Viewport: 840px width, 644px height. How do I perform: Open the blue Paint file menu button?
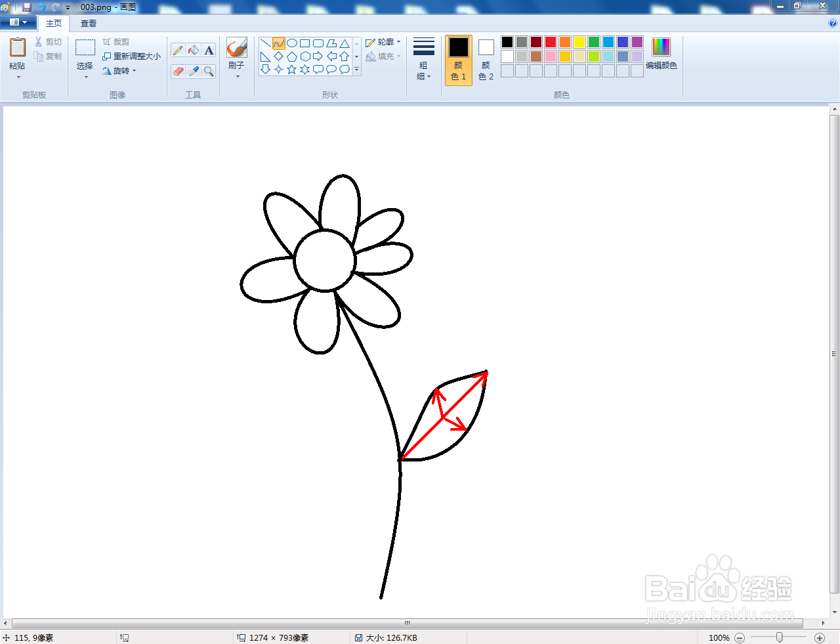pos(18,22)
